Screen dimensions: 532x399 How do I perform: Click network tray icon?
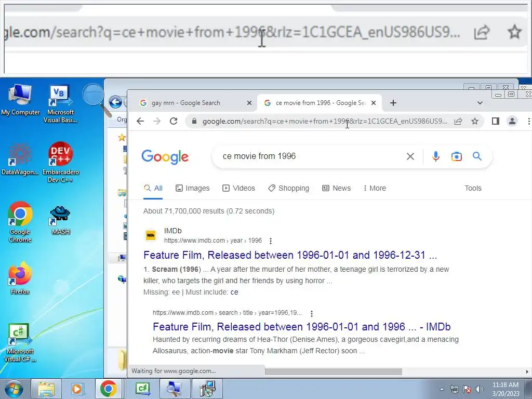point(454,389)
